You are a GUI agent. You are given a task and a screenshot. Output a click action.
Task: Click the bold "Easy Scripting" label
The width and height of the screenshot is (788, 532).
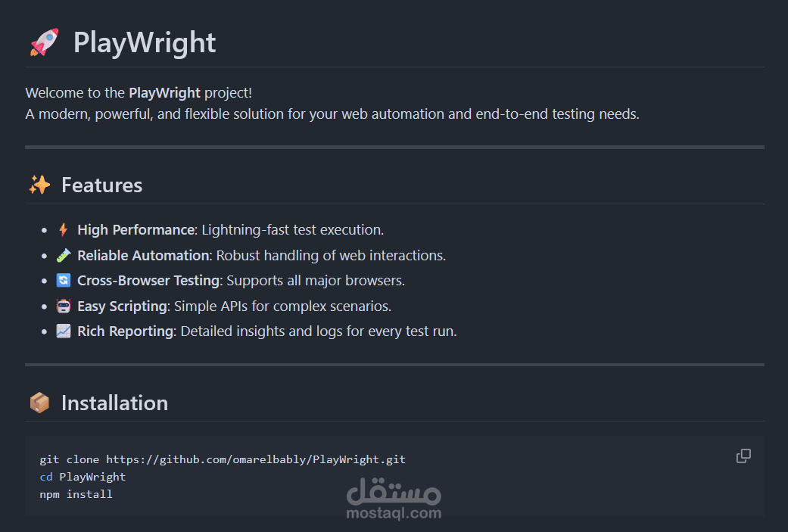(x=122, y=306)
